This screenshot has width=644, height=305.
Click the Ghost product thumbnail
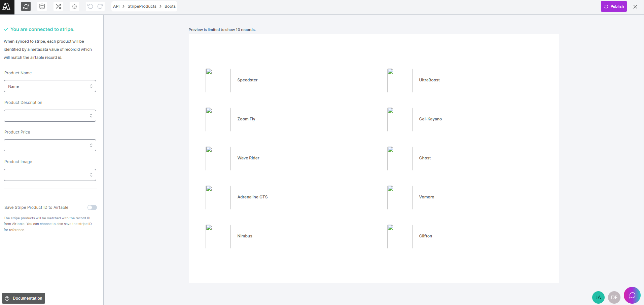(400, 158)
